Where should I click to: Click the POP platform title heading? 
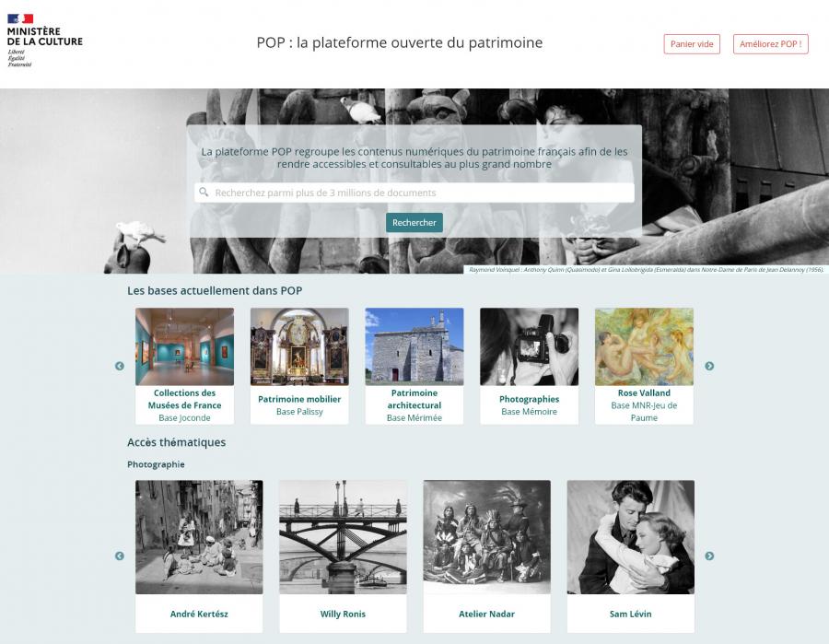[x=399, y=42]
